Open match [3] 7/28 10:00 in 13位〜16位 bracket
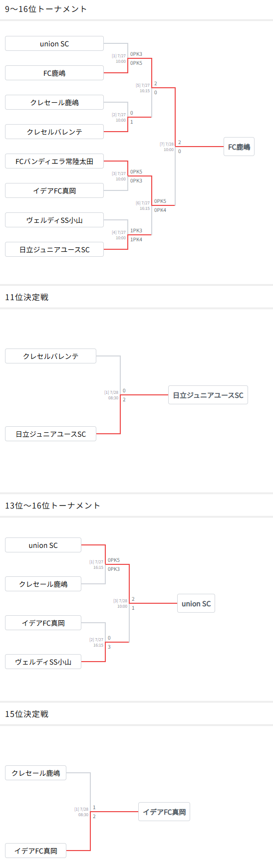The width and height of the screenshot is (273, 868). tap(121, 604)
